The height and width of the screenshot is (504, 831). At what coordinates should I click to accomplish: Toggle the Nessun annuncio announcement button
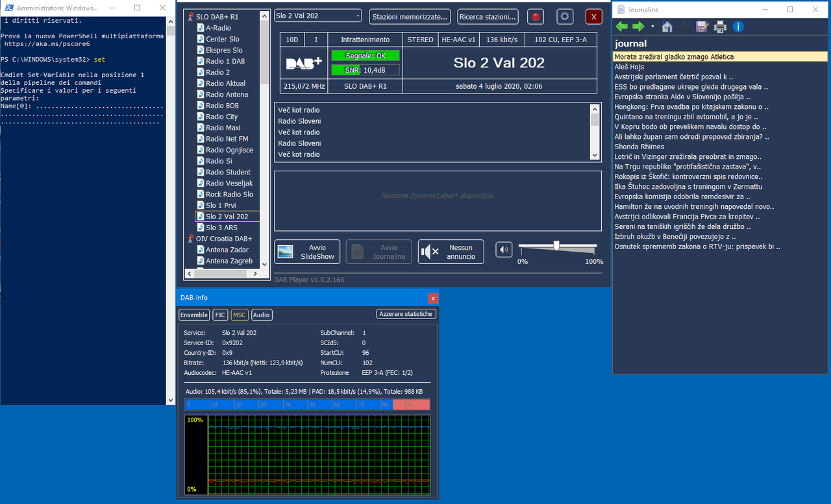(451, 252)
